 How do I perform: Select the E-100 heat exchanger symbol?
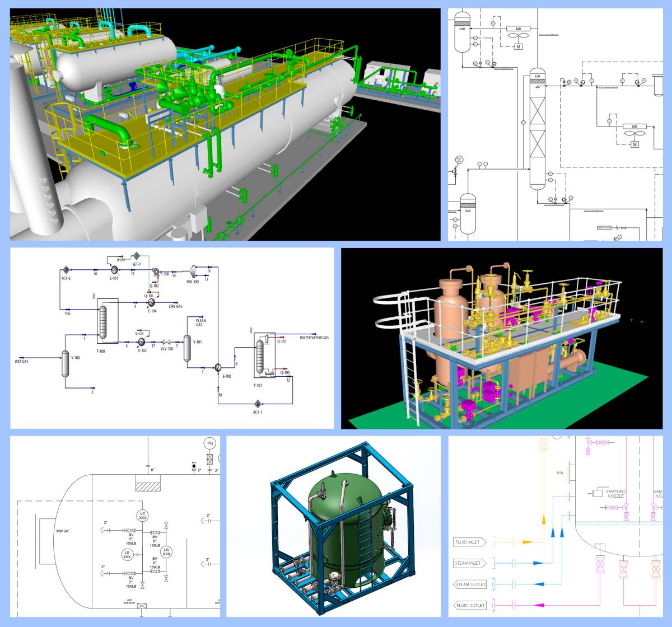coord(217,367)
